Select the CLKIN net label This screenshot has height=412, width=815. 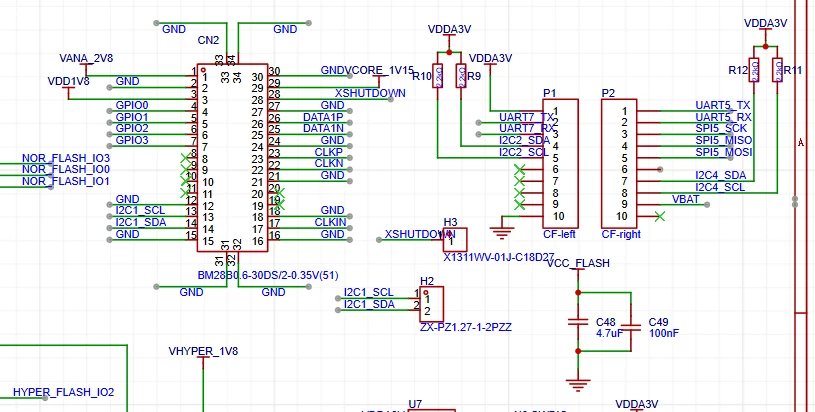[330, 222]
